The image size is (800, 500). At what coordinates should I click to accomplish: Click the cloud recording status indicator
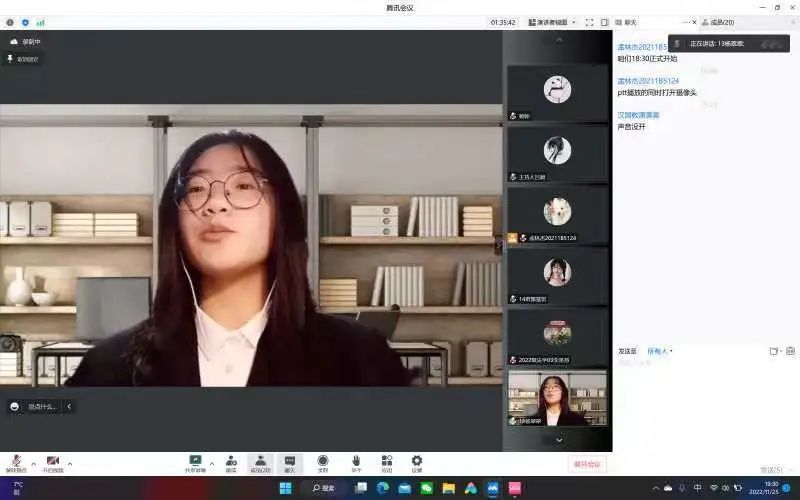pyautogui.click(x=25, y=42)
